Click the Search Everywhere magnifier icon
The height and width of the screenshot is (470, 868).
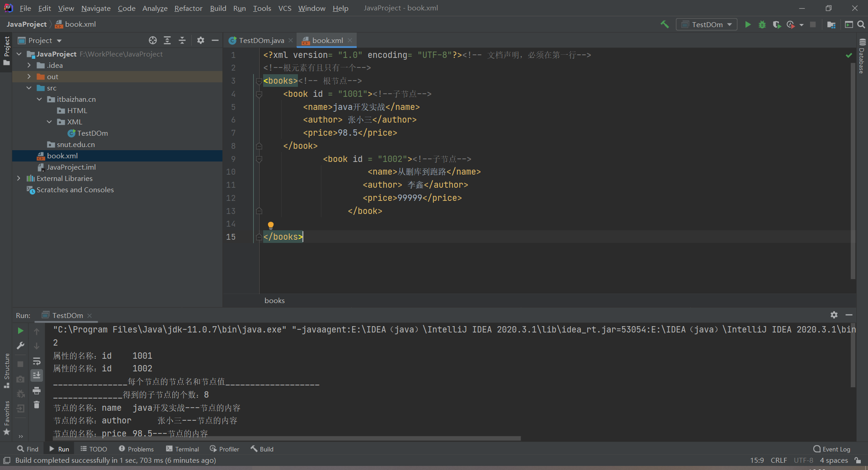coord(861,24)
